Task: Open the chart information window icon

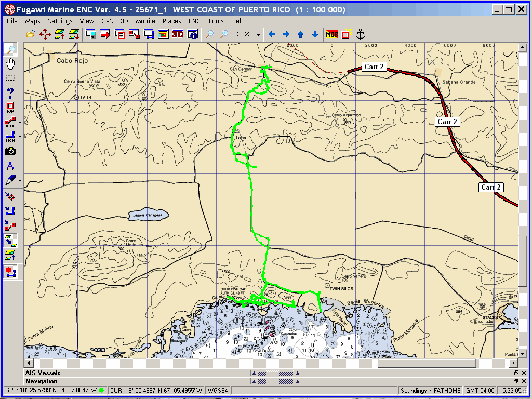Action: coord(193,34)
